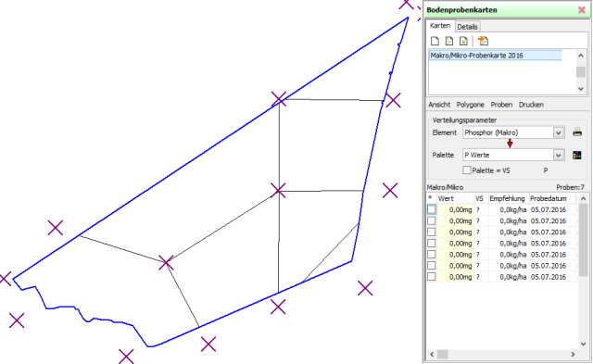Click the sample table scroll-up arrow
The height and width of the screenshot is (364, 593).
coord(583,198)
